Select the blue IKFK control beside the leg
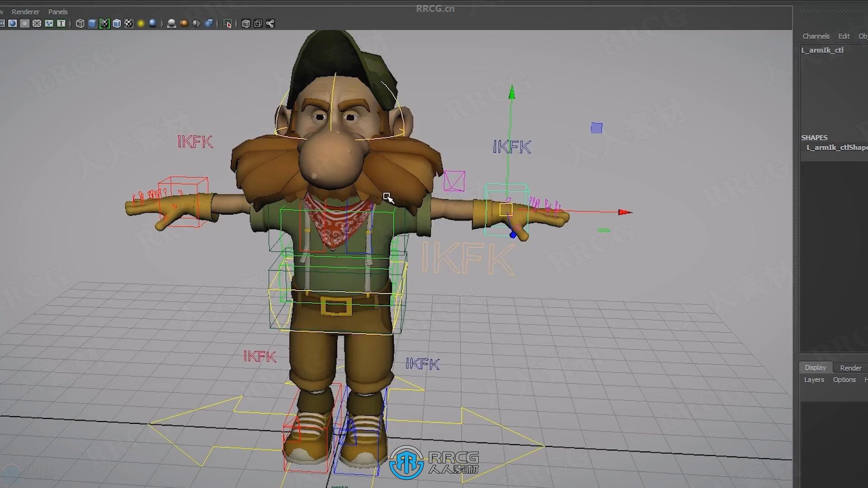The image size is (868, 488). [x=422, y=364]
